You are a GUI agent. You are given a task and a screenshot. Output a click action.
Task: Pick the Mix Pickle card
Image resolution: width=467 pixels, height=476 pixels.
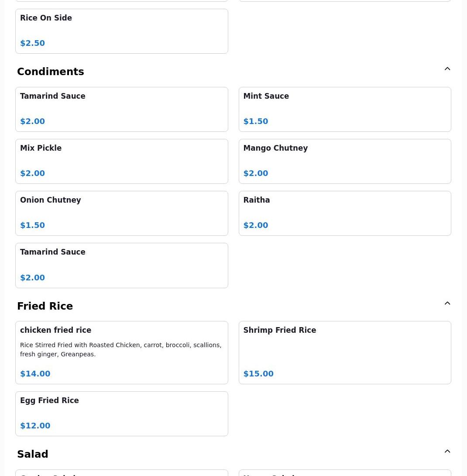pyautogui.click(x=121, y=161)
